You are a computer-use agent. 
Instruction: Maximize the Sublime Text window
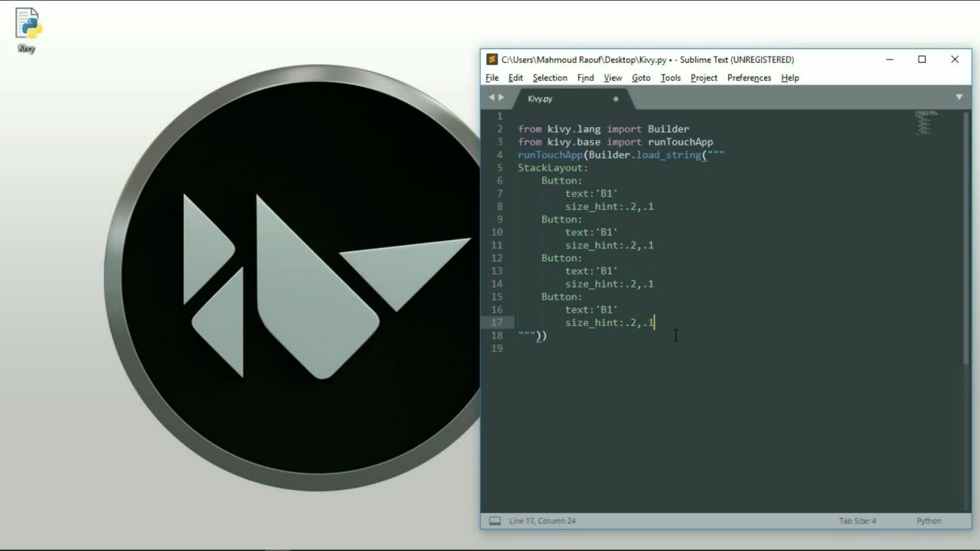[x=922, y=60]
